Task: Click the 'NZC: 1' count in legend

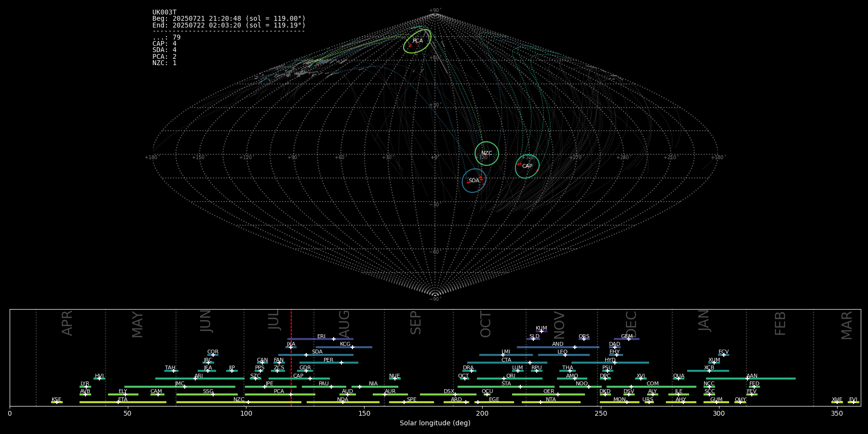Action: pyautogui.click(x=164, y=63)
